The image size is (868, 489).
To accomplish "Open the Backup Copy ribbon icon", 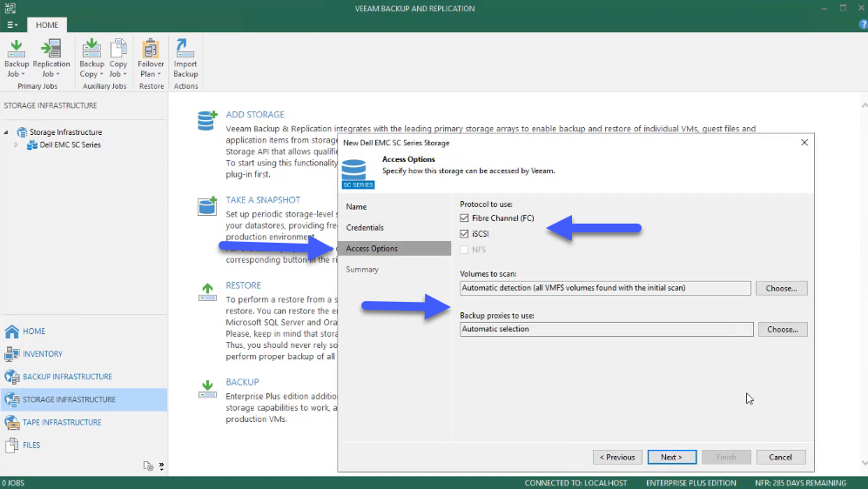I will pyautogui.click(x=91, y=49).
